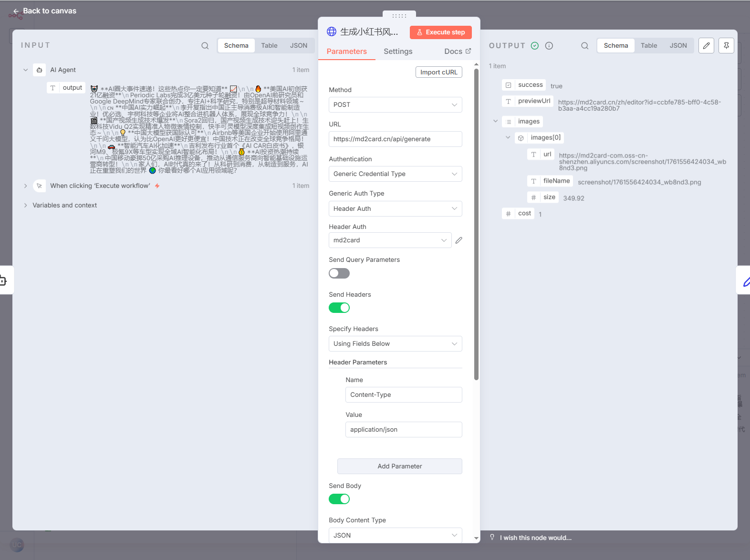Image resolution: width=750 pixels, height=560 pixels.
Task: Click the images[0] object cube icon
Action: tap(521, 138)
